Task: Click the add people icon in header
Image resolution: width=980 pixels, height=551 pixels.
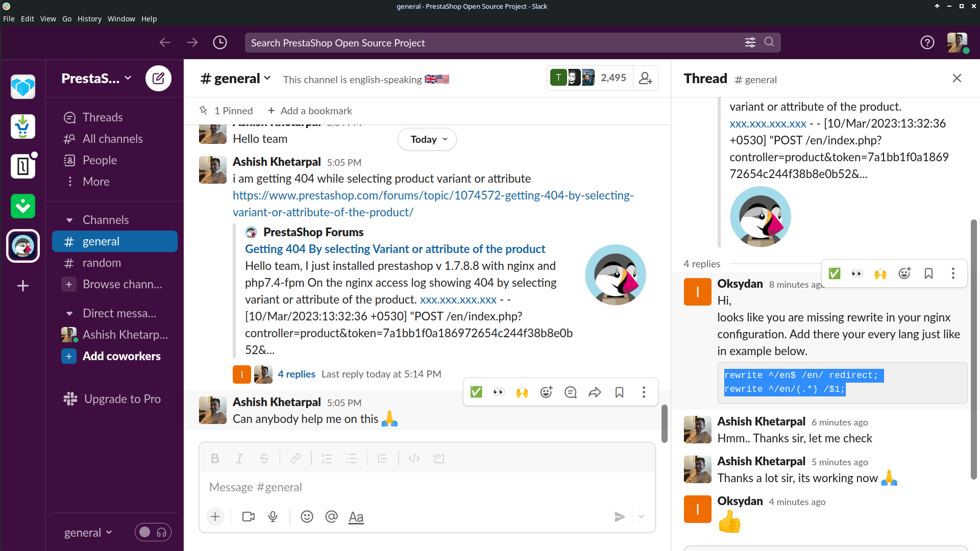Action: tap(645, 78)
